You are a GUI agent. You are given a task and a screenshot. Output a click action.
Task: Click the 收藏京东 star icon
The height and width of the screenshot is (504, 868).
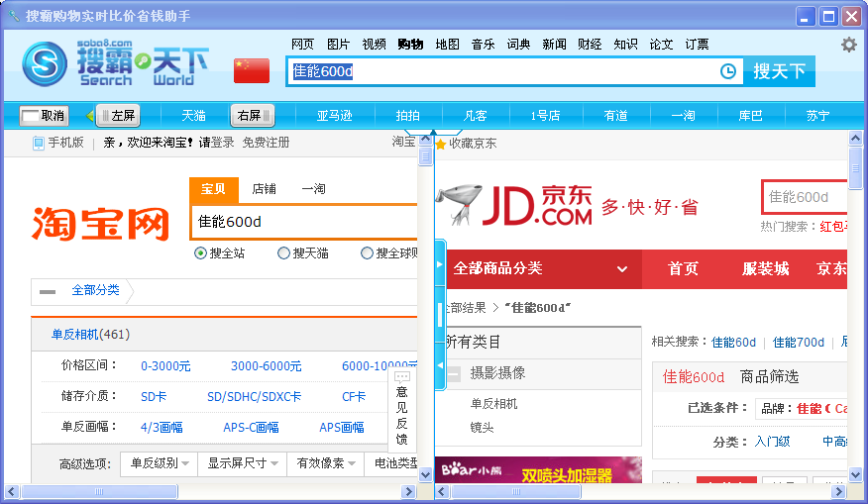(x=441, y=145)
